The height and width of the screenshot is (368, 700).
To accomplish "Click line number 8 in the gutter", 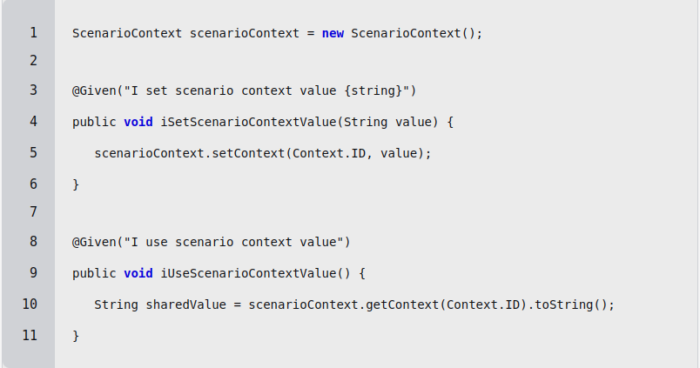I will click(33, 242).
